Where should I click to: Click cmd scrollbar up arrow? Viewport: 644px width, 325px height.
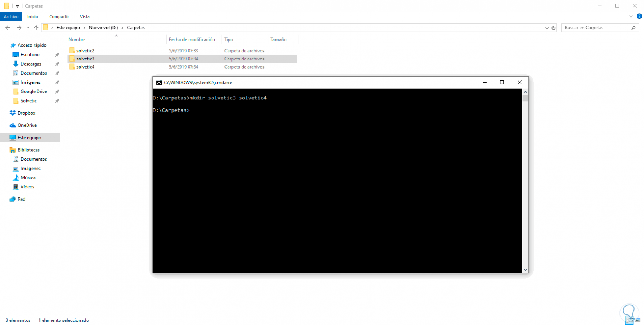[x=525, y=92]
